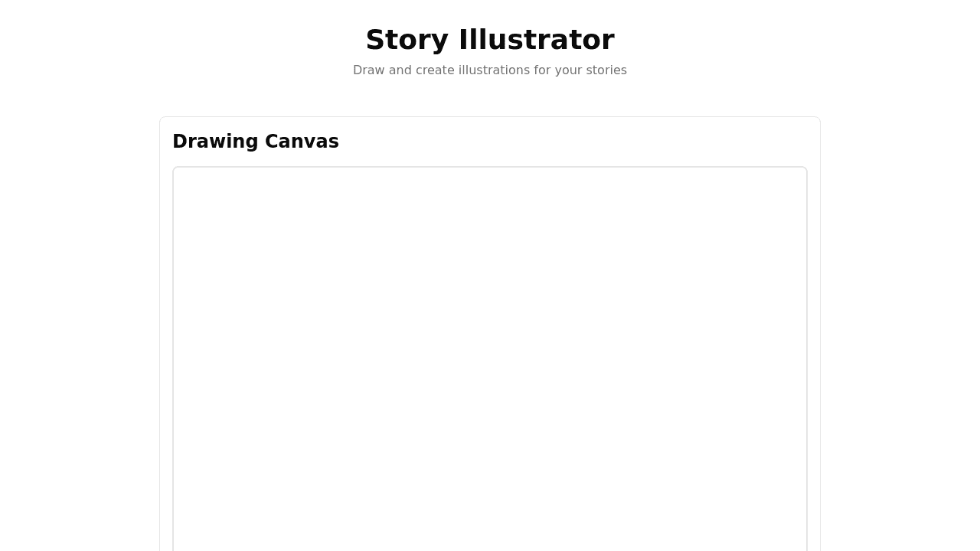Click the top-right corner of the drawing canvas
This screenshot has width=980, height=551.
[x=801, y=173]
